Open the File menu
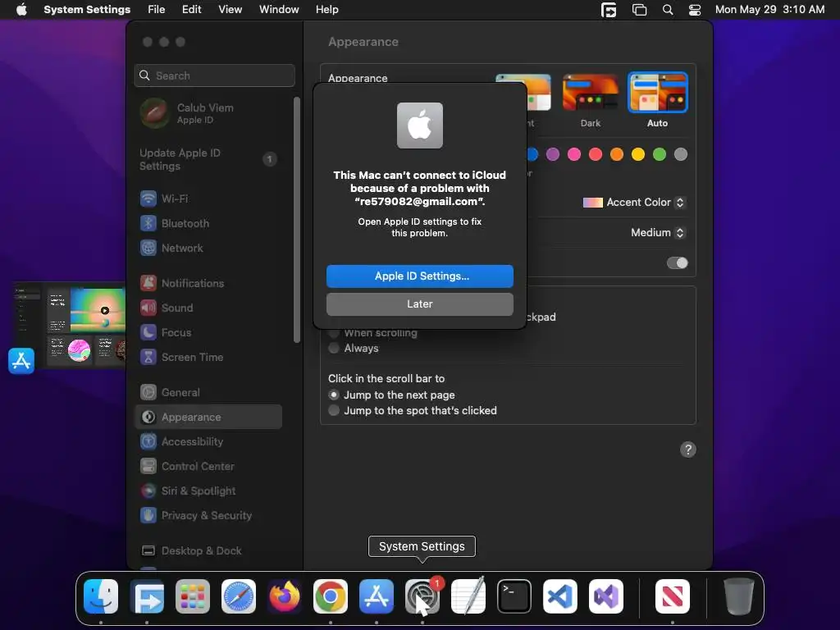 click(157, 10)
